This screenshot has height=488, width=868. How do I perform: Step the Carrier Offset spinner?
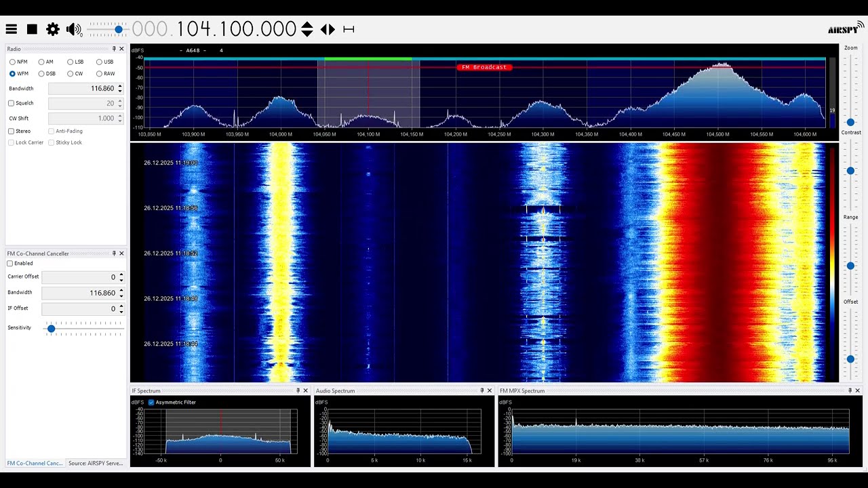pyautogui.click(x=121, y=277)
